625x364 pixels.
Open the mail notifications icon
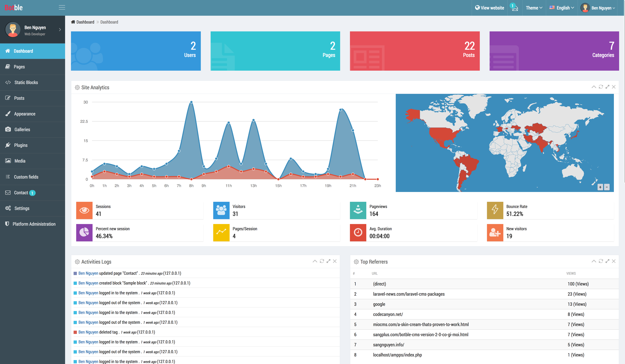click(515, 8)
